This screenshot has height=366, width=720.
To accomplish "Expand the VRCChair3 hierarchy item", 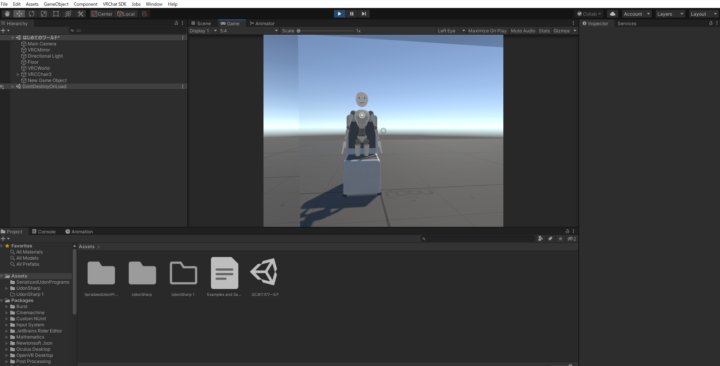I will point(18,74).
